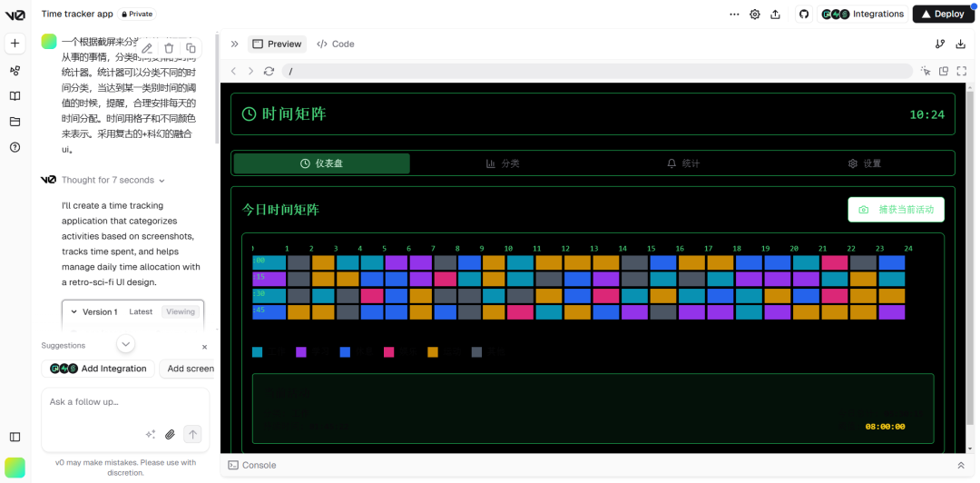The image size is (980, 483).
Task: Open the GitHub icon button
Action: pos(804,14)
